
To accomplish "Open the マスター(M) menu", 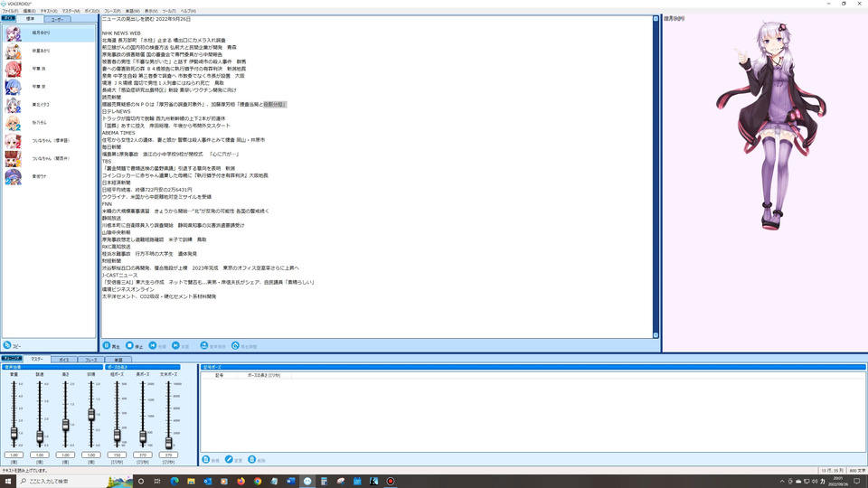I will click(x=71, y=11).
